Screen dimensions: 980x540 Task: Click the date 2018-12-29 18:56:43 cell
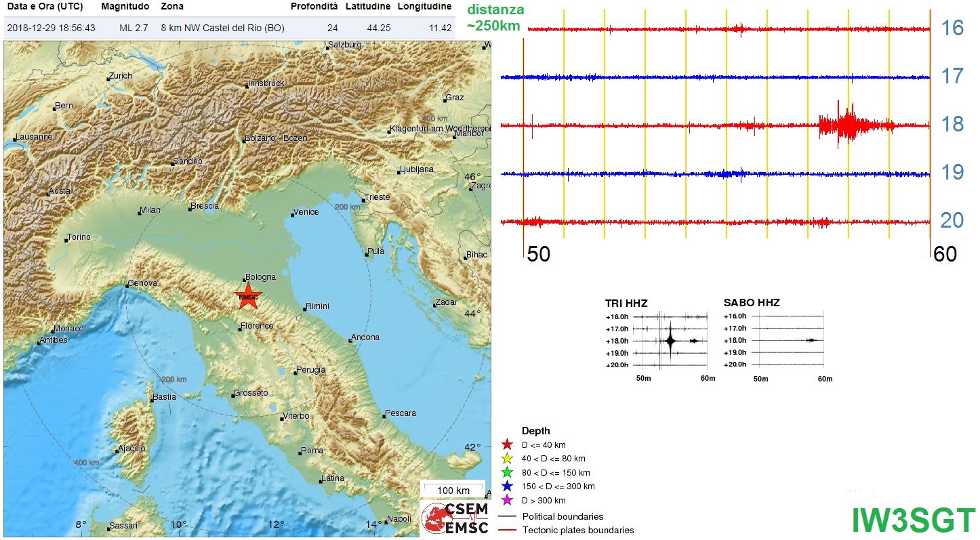tap(51, 28)
